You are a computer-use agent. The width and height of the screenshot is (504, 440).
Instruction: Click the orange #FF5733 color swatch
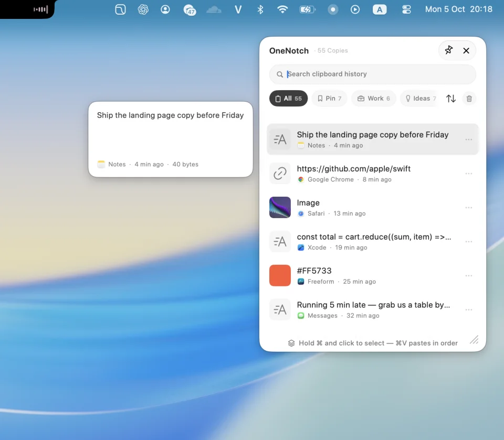(x=280, y=275)
